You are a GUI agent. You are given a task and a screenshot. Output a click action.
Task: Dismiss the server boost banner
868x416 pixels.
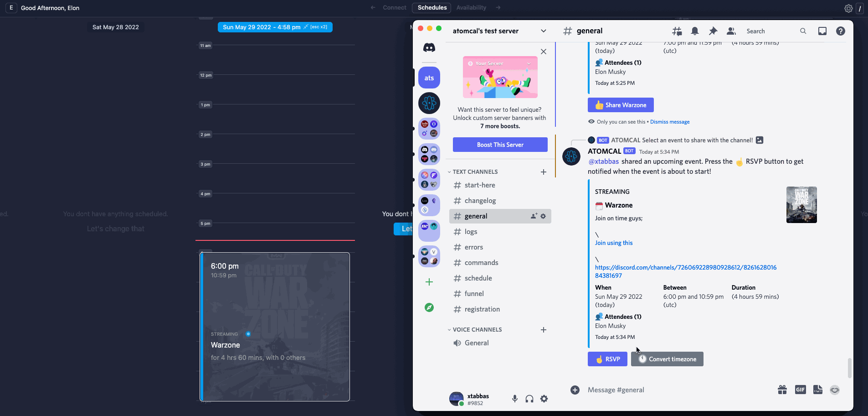click(x=544, y=52)
